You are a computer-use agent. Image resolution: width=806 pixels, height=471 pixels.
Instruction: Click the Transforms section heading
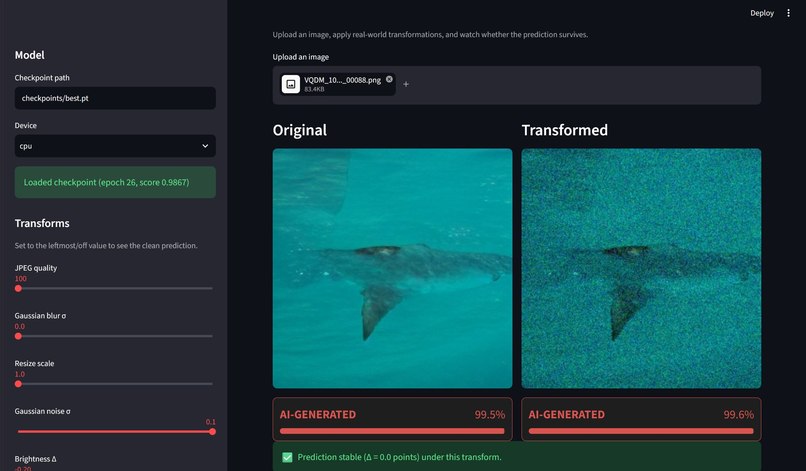point(42,223)
